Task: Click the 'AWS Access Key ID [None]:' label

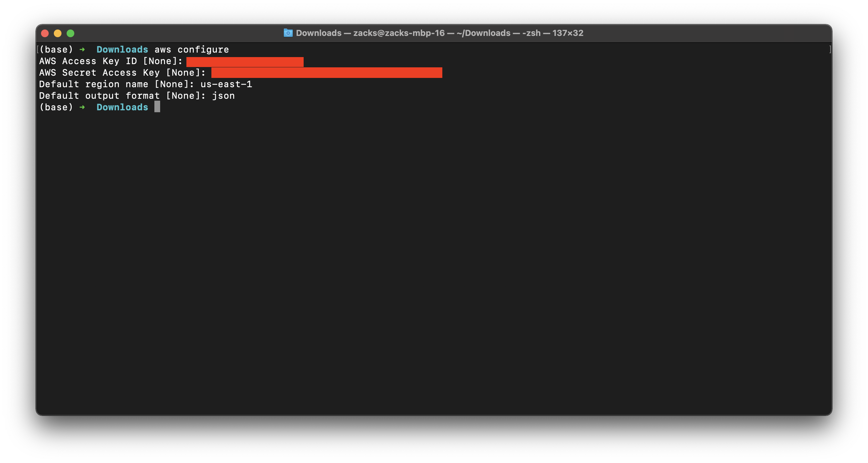Action: point(111,61)
